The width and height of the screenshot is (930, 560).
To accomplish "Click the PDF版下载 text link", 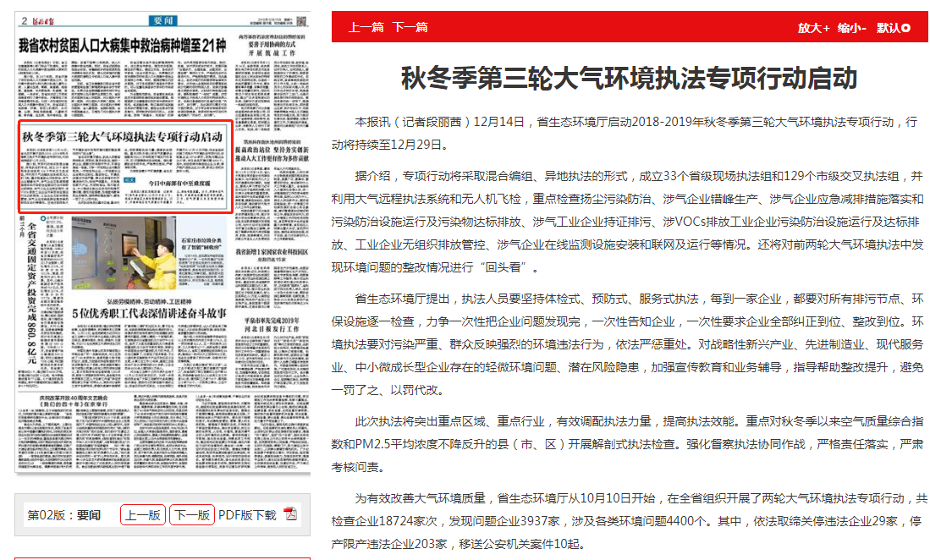I will pyautogui.click(x=247, y=514).
